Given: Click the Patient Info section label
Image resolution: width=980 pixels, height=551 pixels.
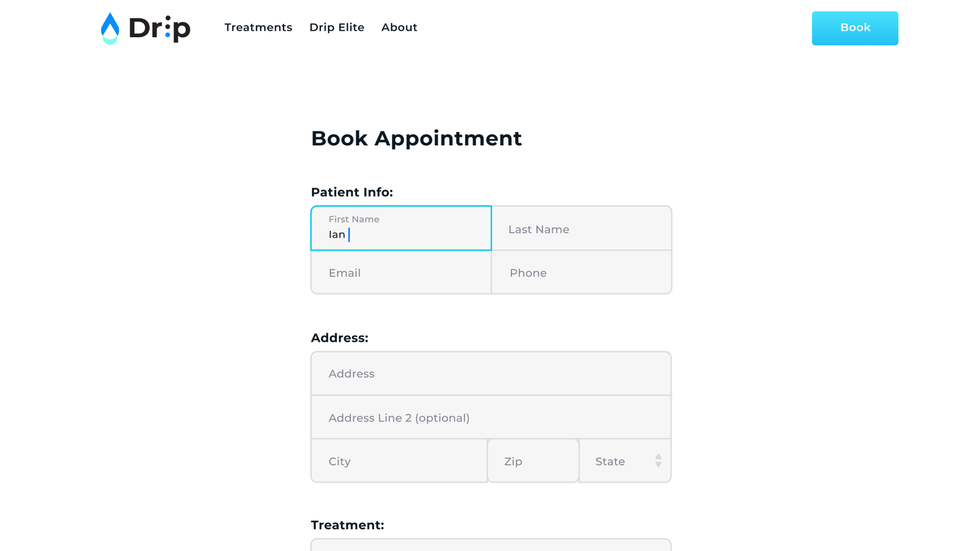Looking at the screenshot, I should point(352,192).
